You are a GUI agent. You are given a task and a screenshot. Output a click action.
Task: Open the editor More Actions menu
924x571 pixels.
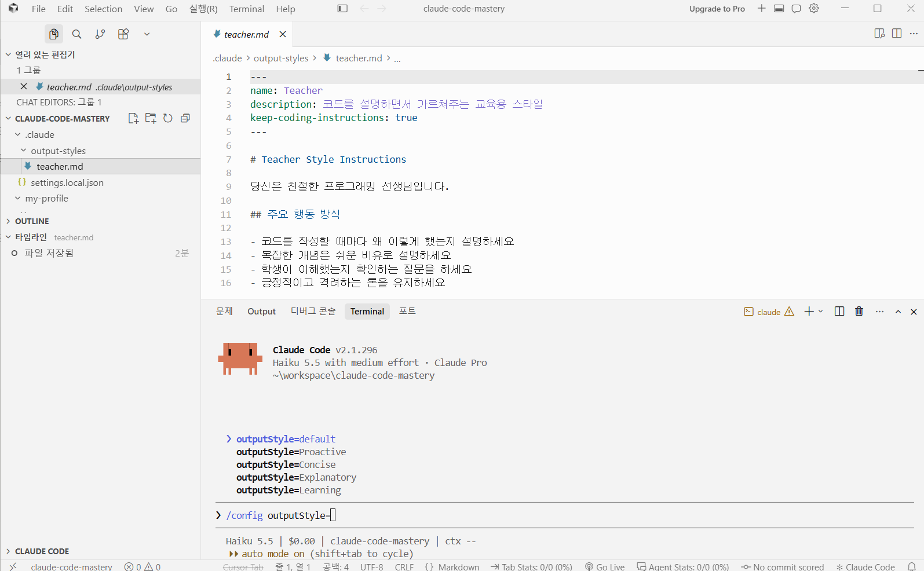914,34
